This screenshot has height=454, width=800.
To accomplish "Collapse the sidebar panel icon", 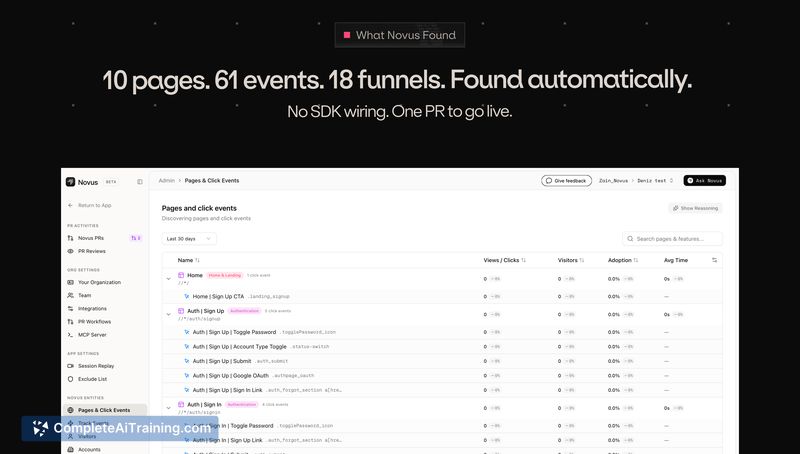I will (x=140, y=182).
